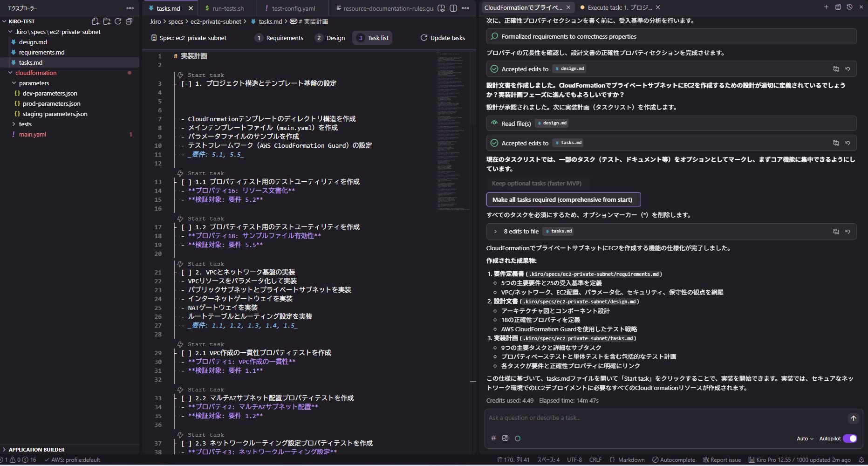The height and width of the screenshot is (466, 868).
Task: Send message with the up arrow button
Action: 853,418
